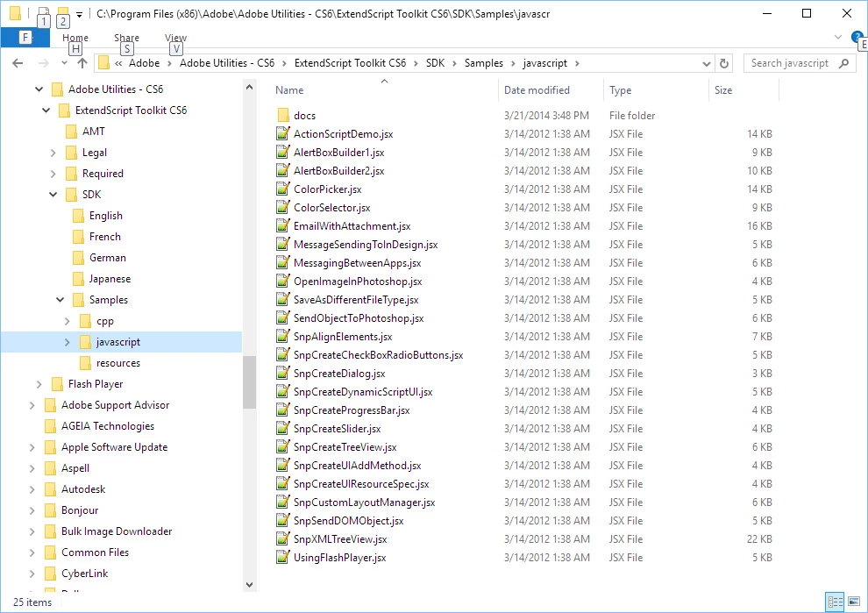Collapse the SDK folder node
868x613 pixels.
tap(53, 195)
